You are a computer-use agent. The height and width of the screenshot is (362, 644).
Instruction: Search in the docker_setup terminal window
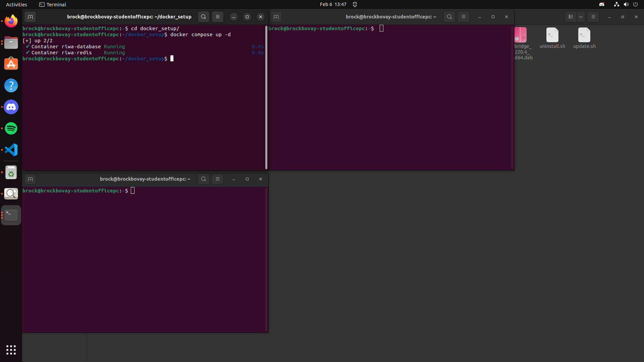coord(204,17)
